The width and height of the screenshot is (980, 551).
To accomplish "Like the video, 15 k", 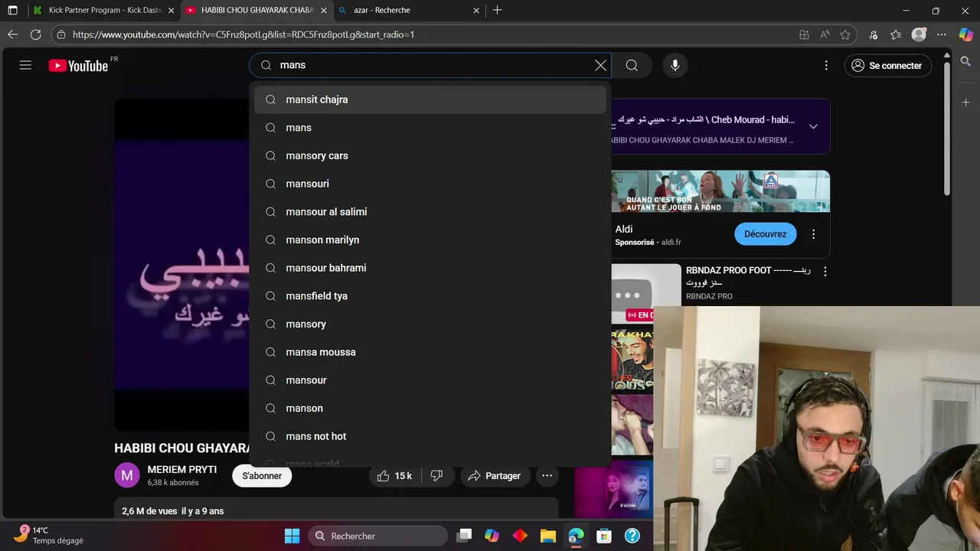I will pos(394,476).
